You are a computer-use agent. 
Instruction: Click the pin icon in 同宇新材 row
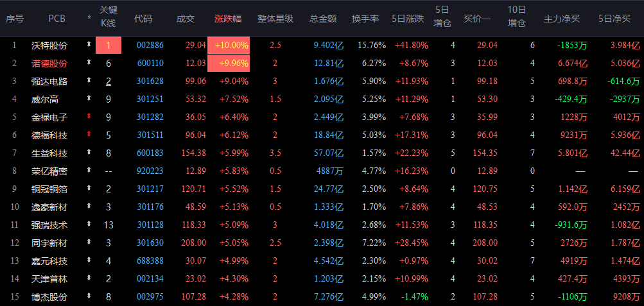89,242
